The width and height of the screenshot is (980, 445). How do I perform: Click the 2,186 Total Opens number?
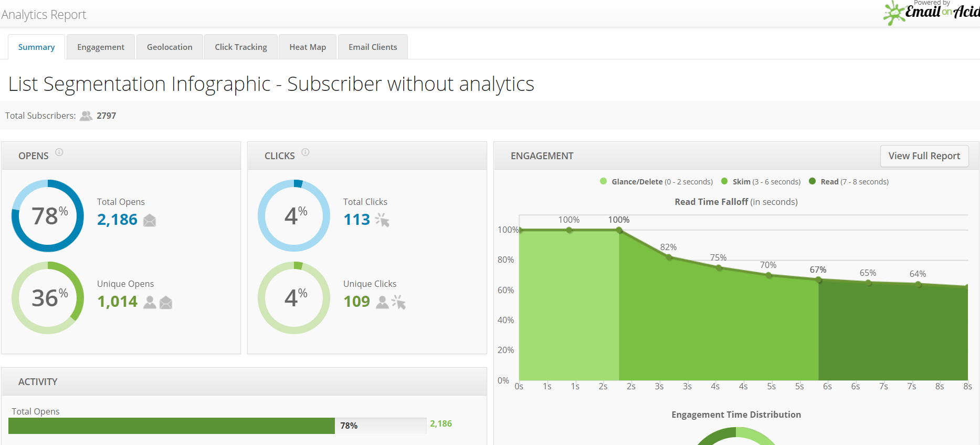[117, 220]
